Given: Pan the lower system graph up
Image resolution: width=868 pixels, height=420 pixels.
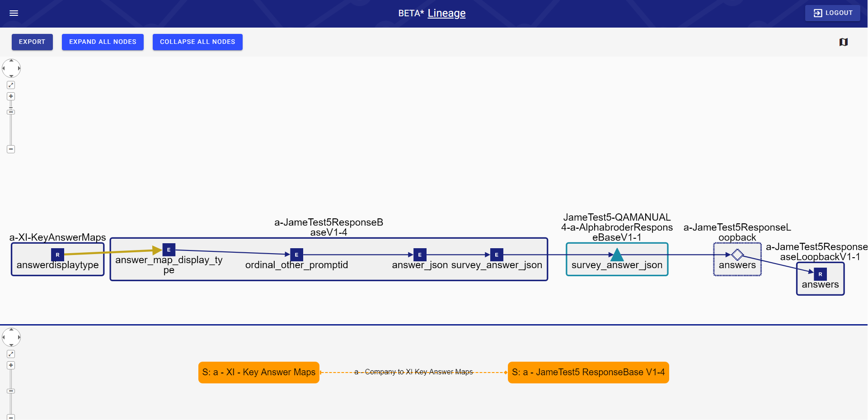Looking at the screenshot, I should tap(11, 330).
